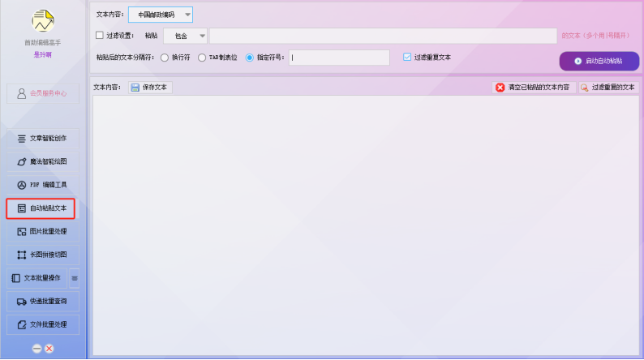Image resolution: width=644 pixels, height=360 pixels.
Task: Select the TAB制表位 radio button
Action: pyautogui.click(x=202, y=58)
